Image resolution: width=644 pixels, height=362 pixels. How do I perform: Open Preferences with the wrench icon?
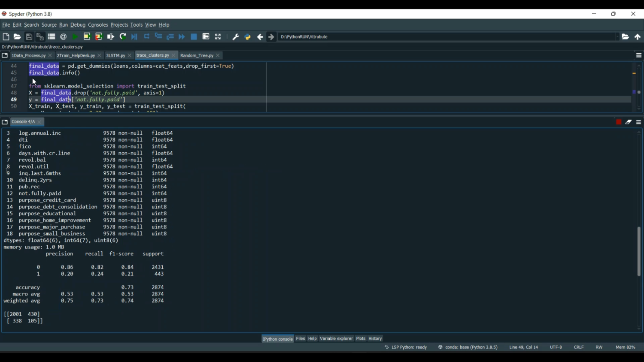point(235,37)
